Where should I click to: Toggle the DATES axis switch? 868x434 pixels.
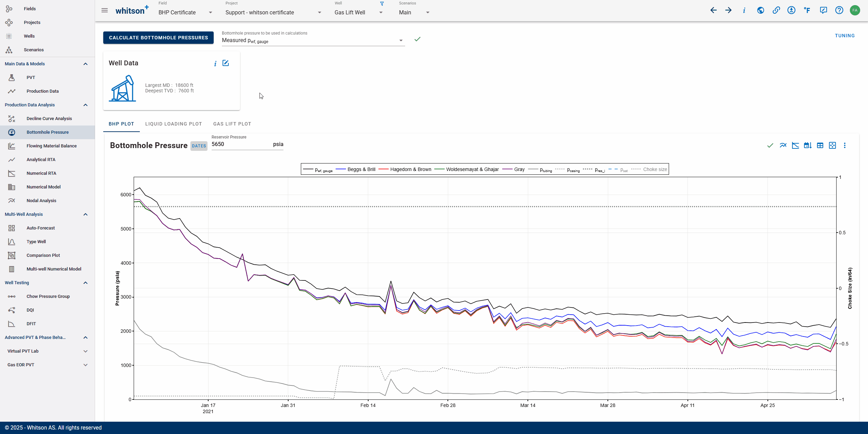(199, 146)
